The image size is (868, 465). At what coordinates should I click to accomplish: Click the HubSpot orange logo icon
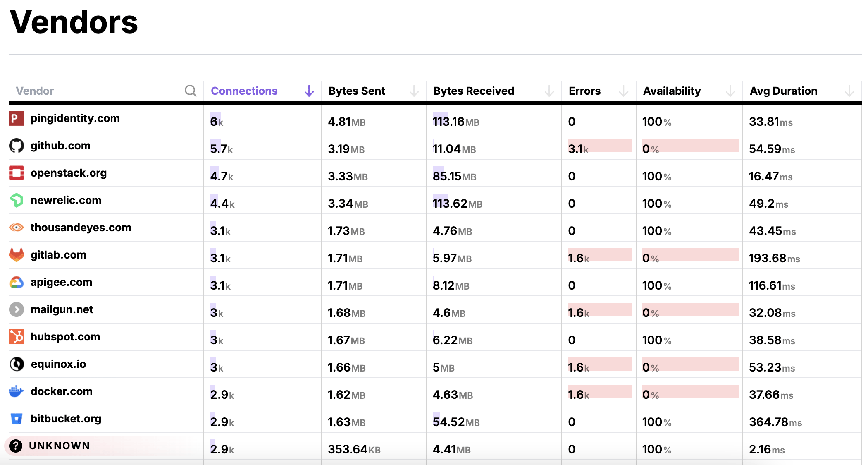17,337
